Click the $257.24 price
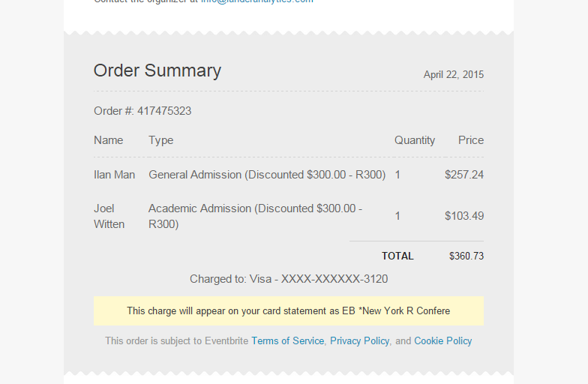This screenshot has width=588, height=384. (x=464, y=175)
